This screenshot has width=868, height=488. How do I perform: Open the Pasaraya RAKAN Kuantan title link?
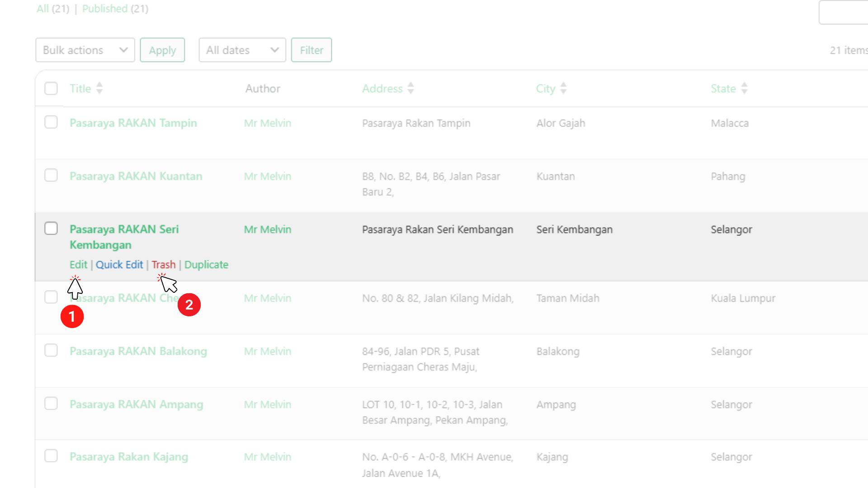(136, 176)
